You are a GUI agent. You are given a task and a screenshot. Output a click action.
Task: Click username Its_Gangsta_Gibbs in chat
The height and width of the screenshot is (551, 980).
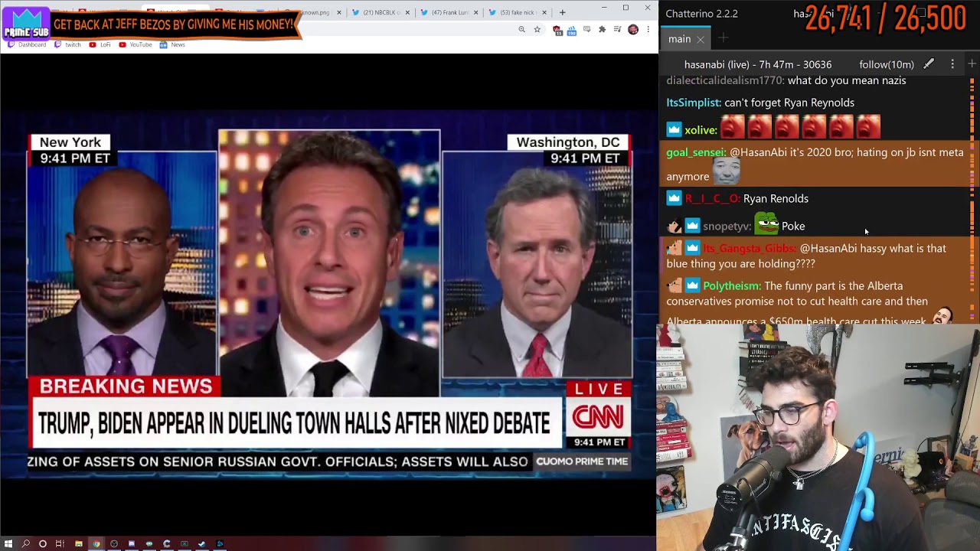tap(750, 249)
